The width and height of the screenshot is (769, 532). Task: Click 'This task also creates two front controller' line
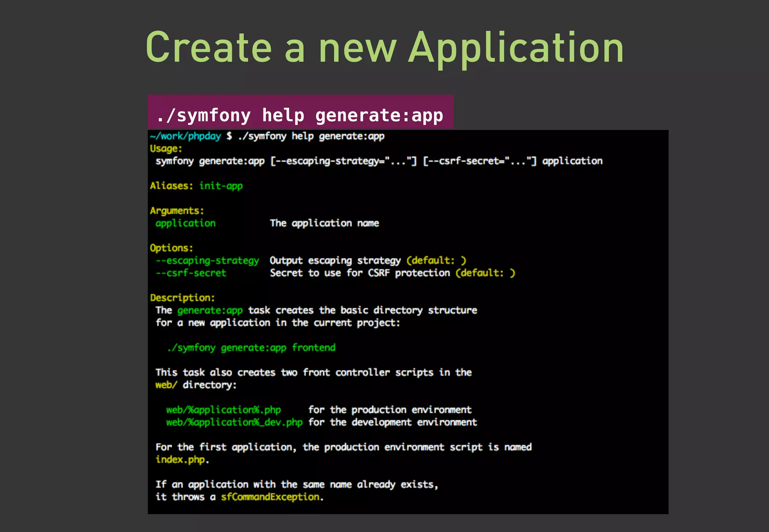[314, 373]
